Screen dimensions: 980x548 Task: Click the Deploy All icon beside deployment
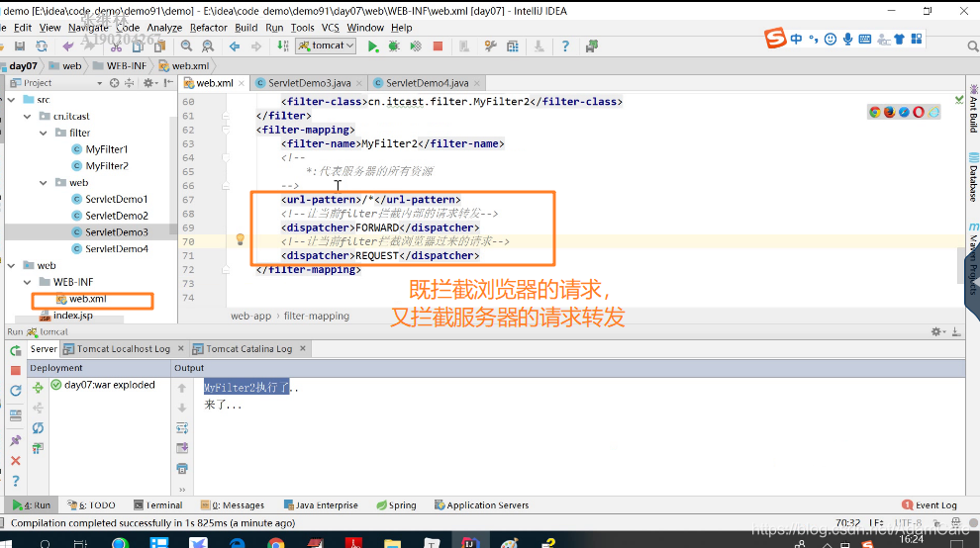pyautogui.click(x=39, y=388)
